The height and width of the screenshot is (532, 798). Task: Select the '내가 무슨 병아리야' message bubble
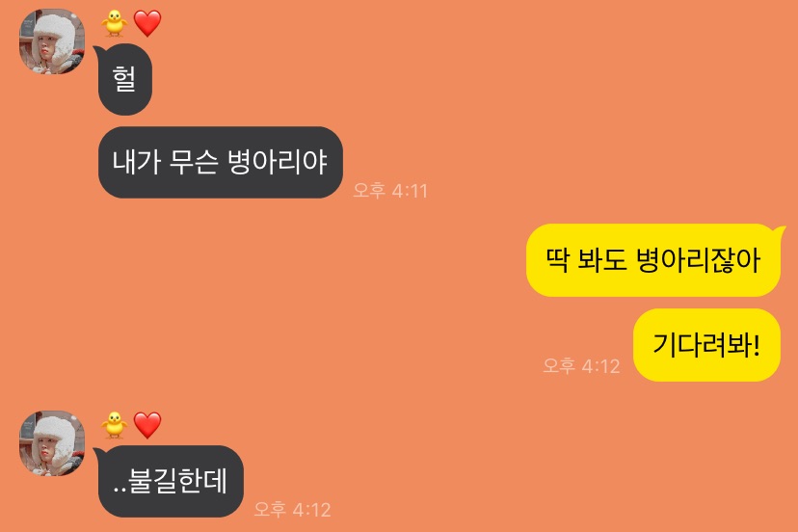pos(221,163)
